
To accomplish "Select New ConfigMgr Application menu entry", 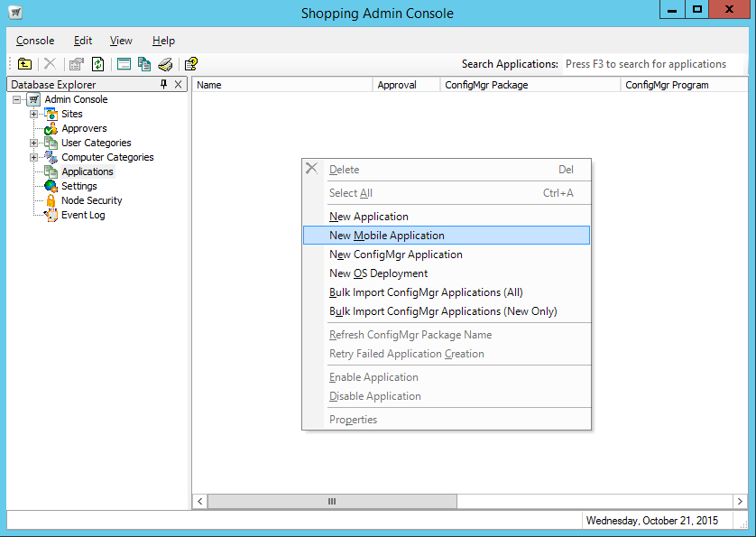I will tap(395, 255).
